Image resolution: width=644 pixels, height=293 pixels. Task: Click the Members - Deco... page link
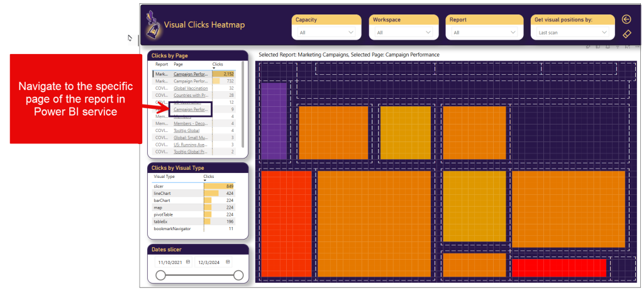[x=191, y=123]
